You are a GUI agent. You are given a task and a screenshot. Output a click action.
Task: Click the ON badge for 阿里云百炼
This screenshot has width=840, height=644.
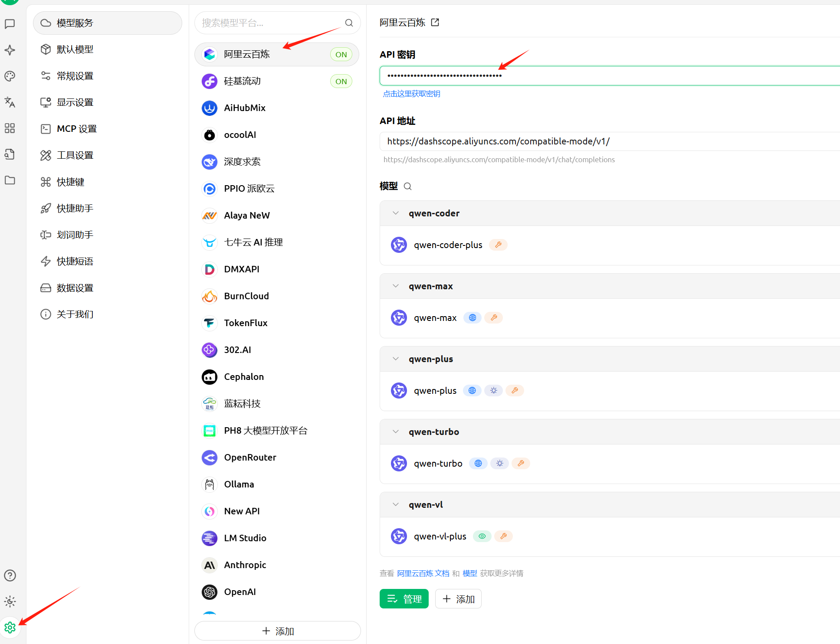[x=341, y=55]
